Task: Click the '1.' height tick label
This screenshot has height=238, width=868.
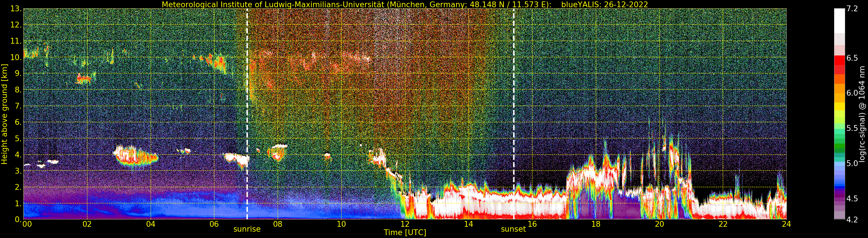Action: (18, 203)
